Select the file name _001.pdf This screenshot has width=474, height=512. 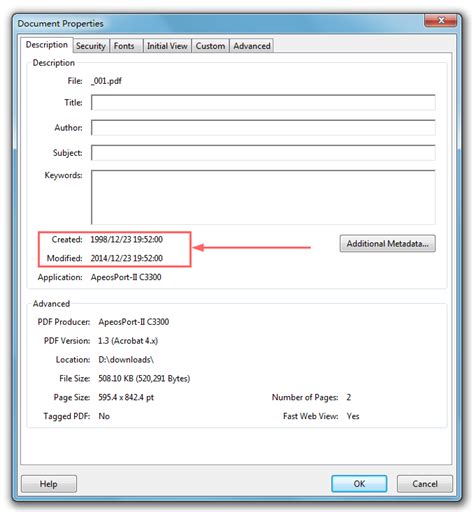click(x=106, y=81)
